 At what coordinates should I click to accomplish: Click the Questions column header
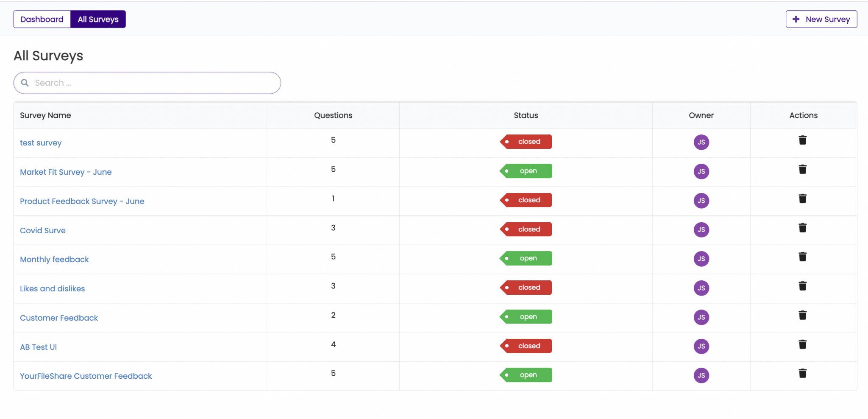(x=333, y=115)
